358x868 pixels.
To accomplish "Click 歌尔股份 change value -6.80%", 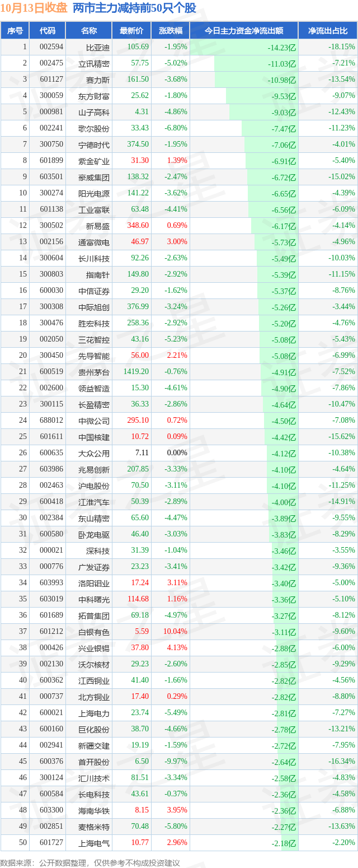I will tap(176, 128).
